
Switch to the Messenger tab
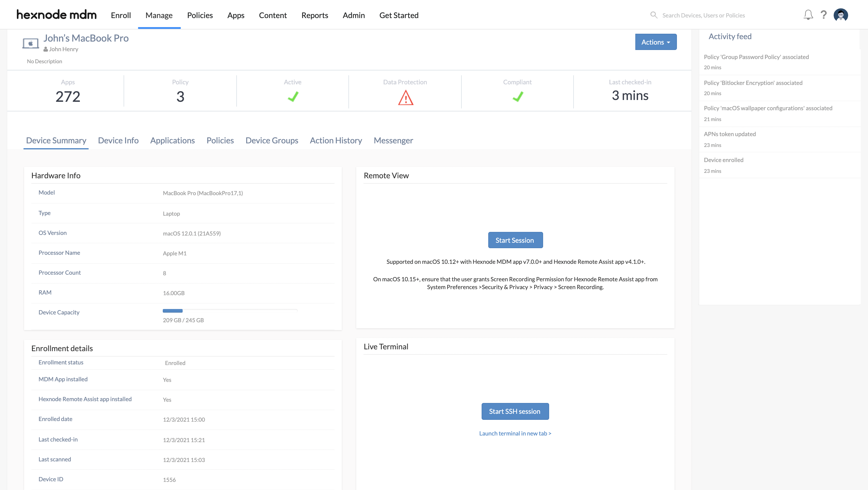pos(393,140)
